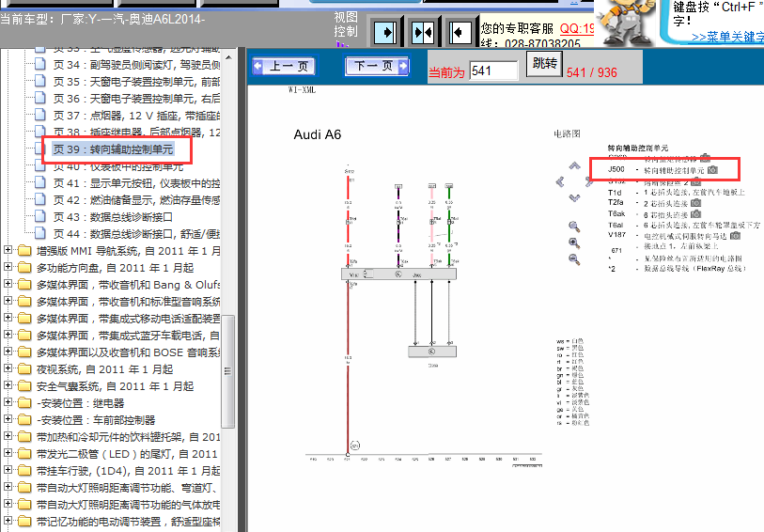Open 页 36 天窗电子装置控制单元 右后
The width and height of the screenshot is (764, 532).
pyautogui.click(x=136, y=99)
